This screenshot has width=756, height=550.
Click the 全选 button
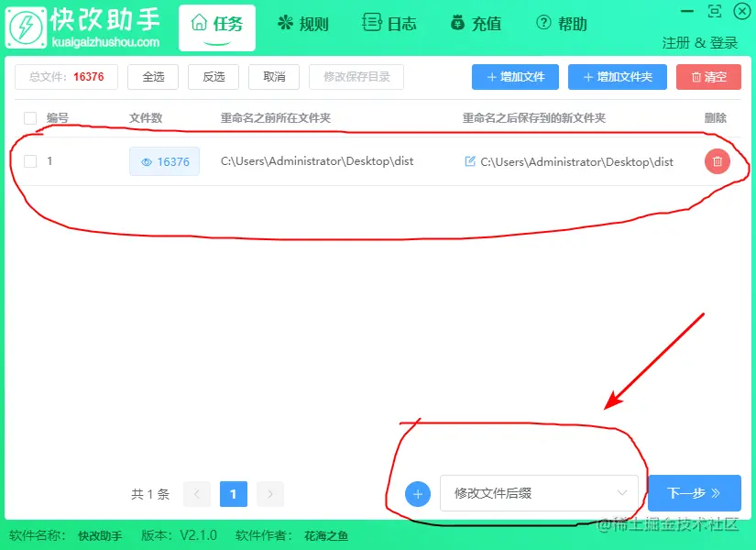click(153, 77)
